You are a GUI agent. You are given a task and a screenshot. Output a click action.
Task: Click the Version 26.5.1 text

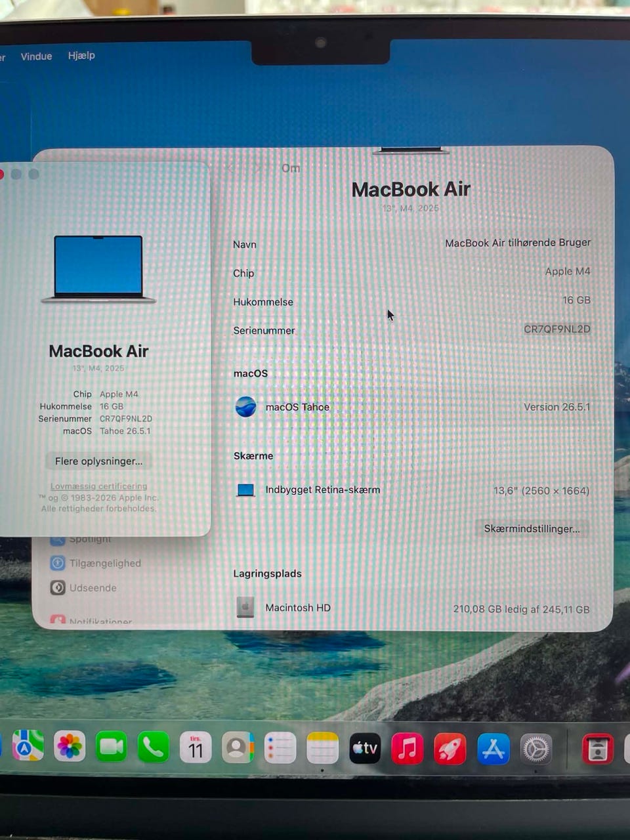(x=556, y=408)
